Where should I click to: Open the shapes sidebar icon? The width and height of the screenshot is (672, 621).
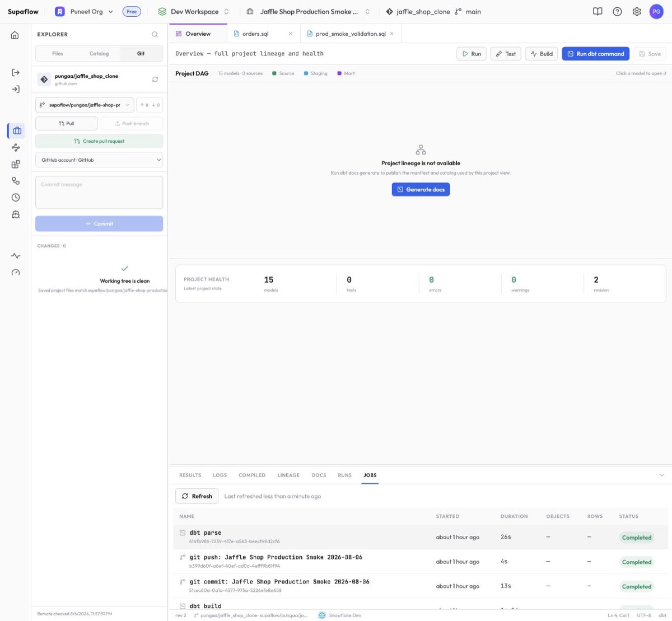(x=16, y=181)
